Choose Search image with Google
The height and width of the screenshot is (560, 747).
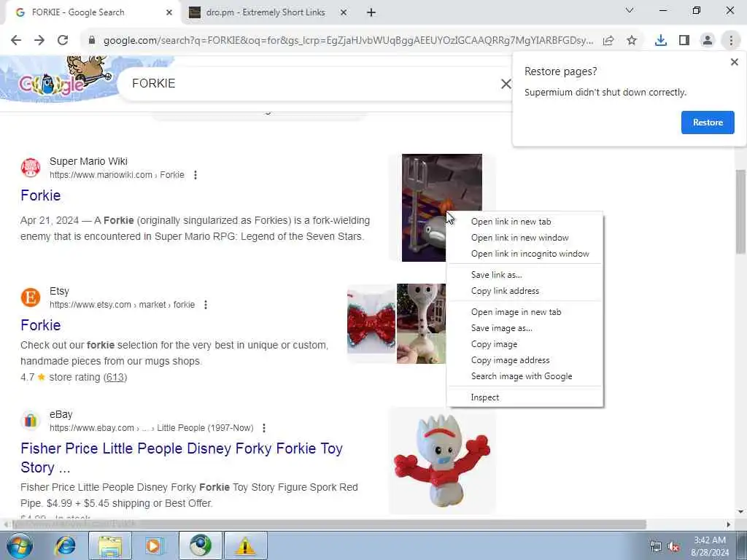[x=525, y=376]
